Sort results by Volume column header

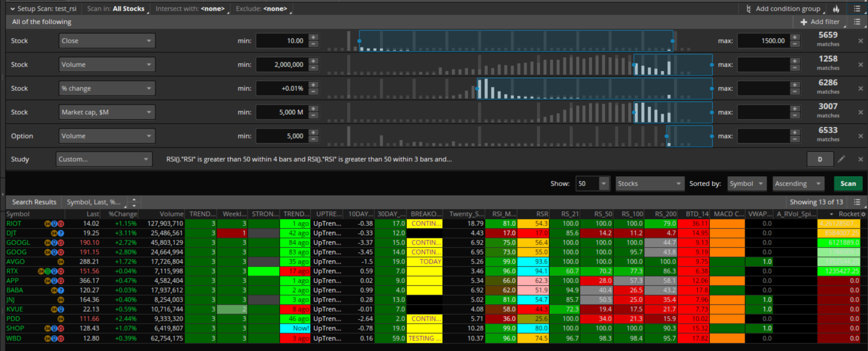[x=171, y=214]
